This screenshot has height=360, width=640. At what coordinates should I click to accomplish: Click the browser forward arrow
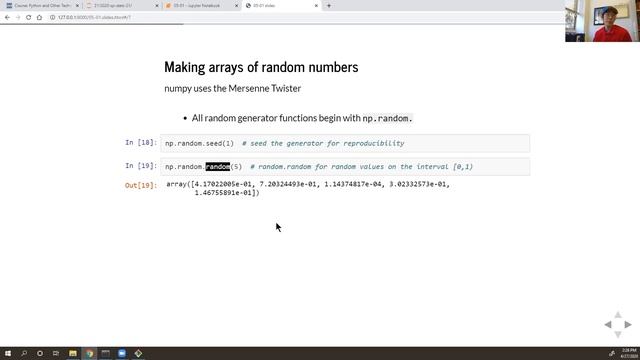coord(18,18)
